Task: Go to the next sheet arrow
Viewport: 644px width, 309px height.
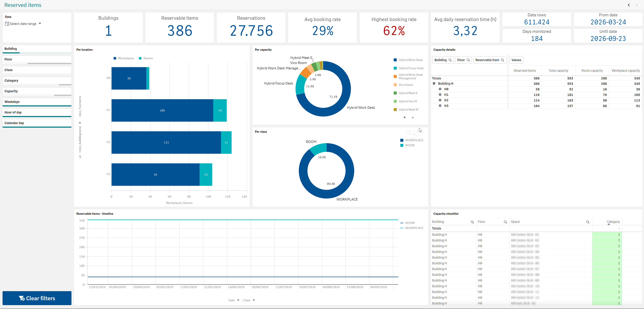Action: pyautogui.click(x=637, y=5)
